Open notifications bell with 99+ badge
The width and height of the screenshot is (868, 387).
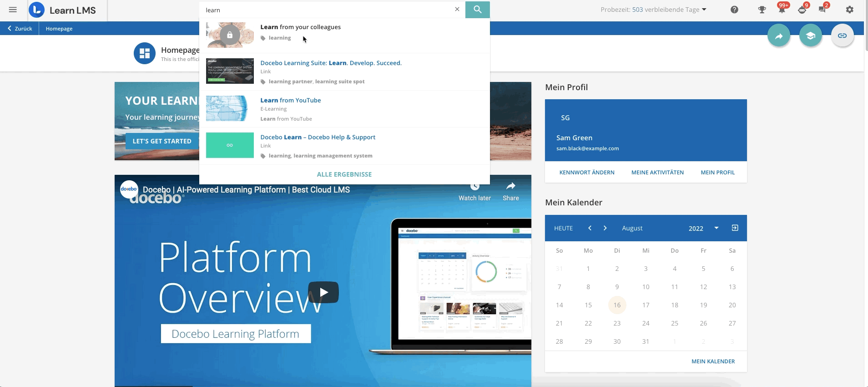point(782,9)
